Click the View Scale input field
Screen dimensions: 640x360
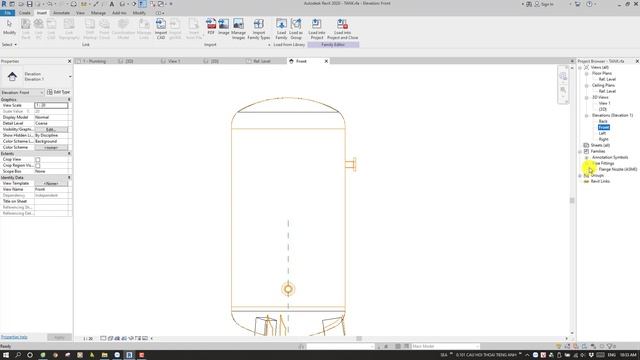pyautogui.click(x=51, y=105)
